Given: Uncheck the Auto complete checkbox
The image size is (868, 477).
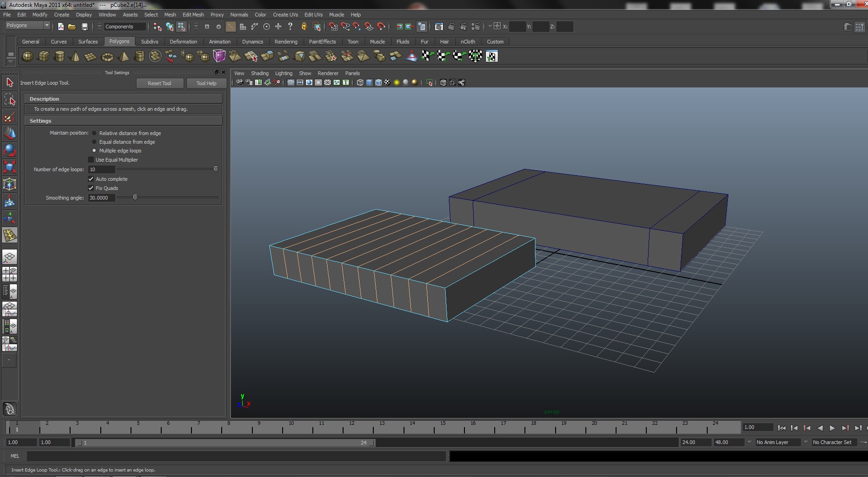Looking at the screenshot, I should coord(91,179).
